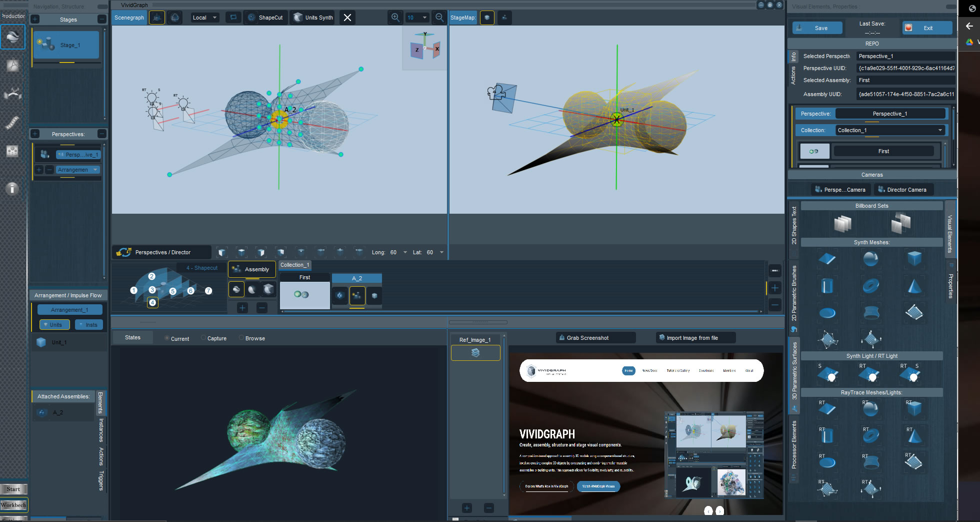Open the Units Synth tool
This screenshot has height=522, width=980.
pos(313,18)
